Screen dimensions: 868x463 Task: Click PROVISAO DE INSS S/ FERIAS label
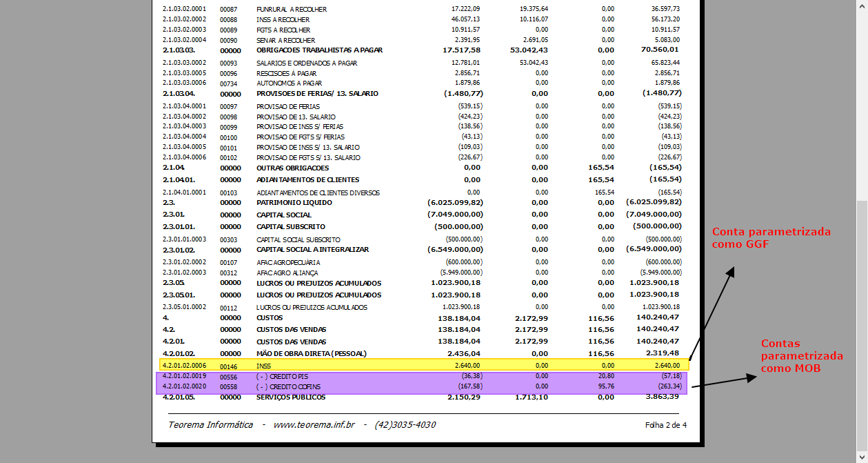(300, 127)
